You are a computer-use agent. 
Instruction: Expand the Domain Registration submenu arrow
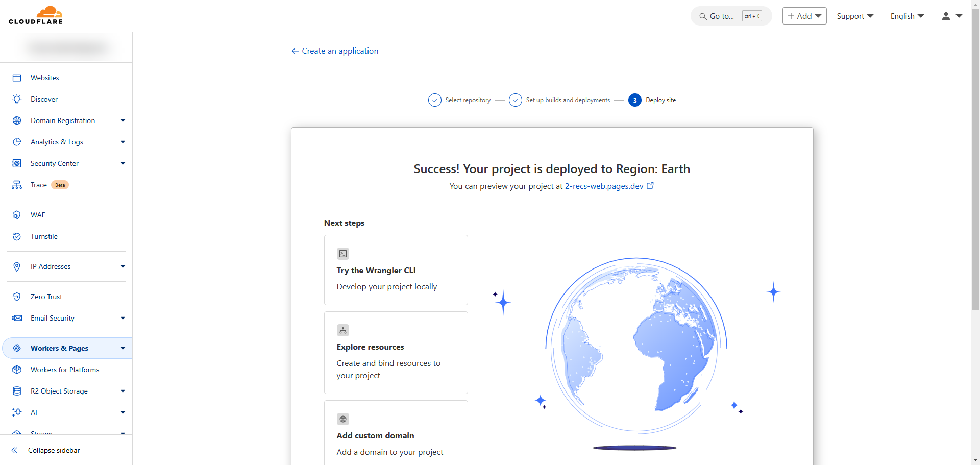click(123, 120)
